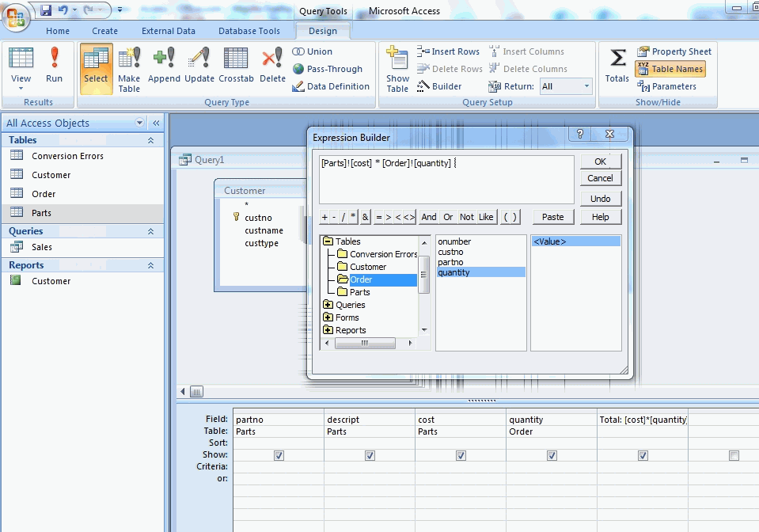Open the Database Tools ribbon tab
Viewport: 759px width, 532px height.
click(249, 31)
